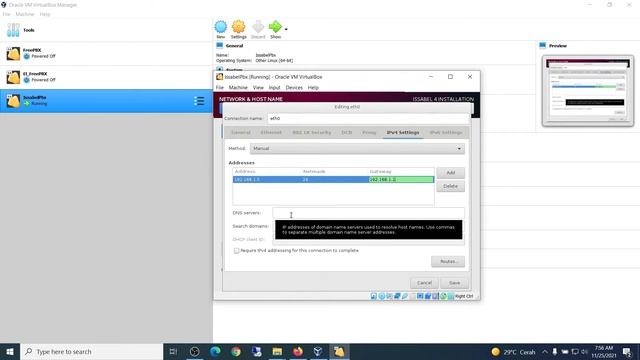
Task: Cancel editing the eth0 connection
Action: click(x=424, y=283)
